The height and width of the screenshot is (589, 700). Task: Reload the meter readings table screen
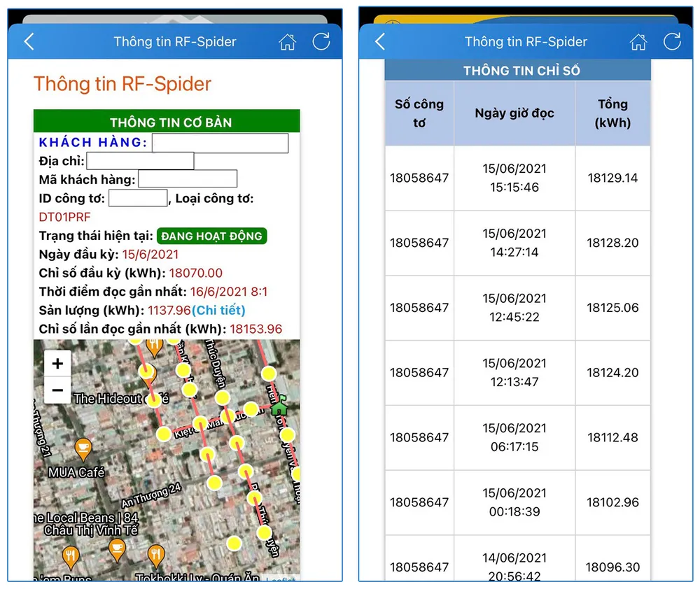[x=672, y=41]
